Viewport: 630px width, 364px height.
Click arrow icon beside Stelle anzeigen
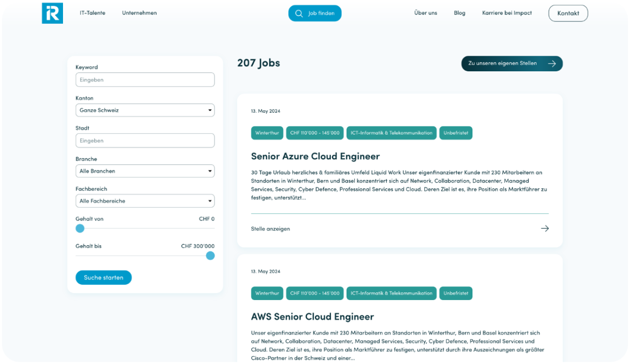(x=544, y=229)
